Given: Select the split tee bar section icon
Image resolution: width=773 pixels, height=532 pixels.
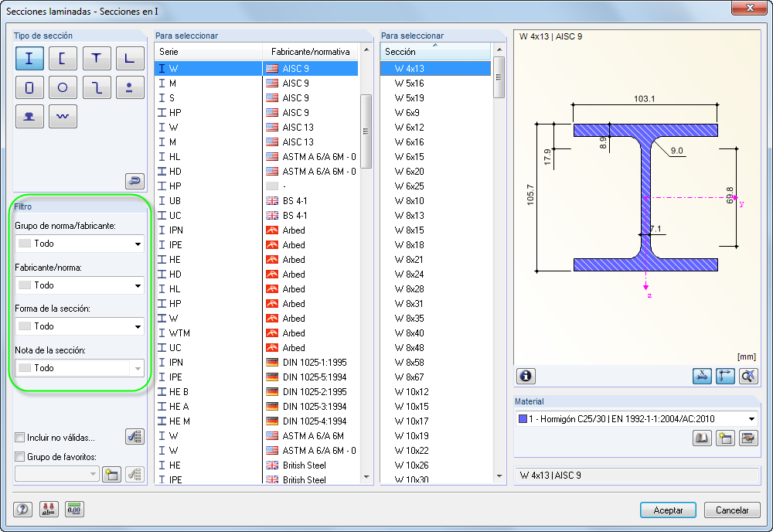Looking at the screenshot, I should (x=130, y=87).
